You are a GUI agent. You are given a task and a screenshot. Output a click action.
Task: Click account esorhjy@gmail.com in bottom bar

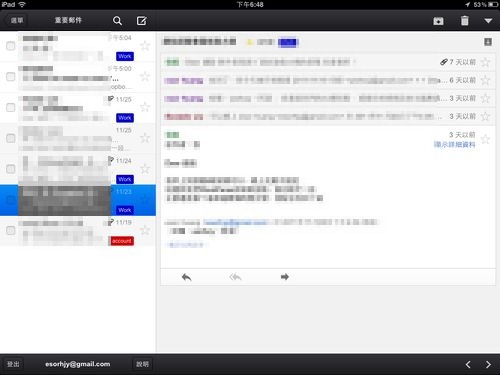point(78,364)
